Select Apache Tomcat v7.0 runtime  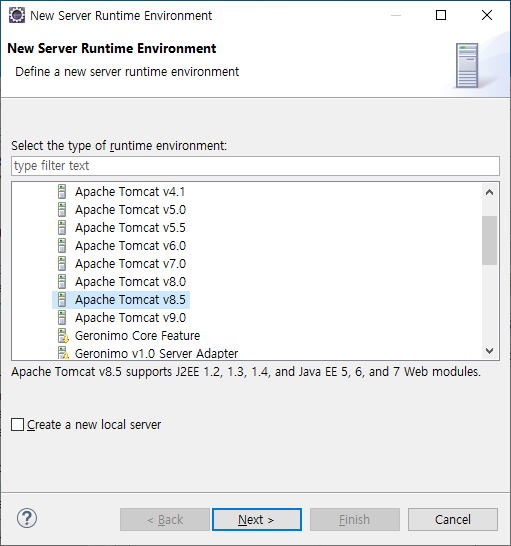tap(131, 264)
